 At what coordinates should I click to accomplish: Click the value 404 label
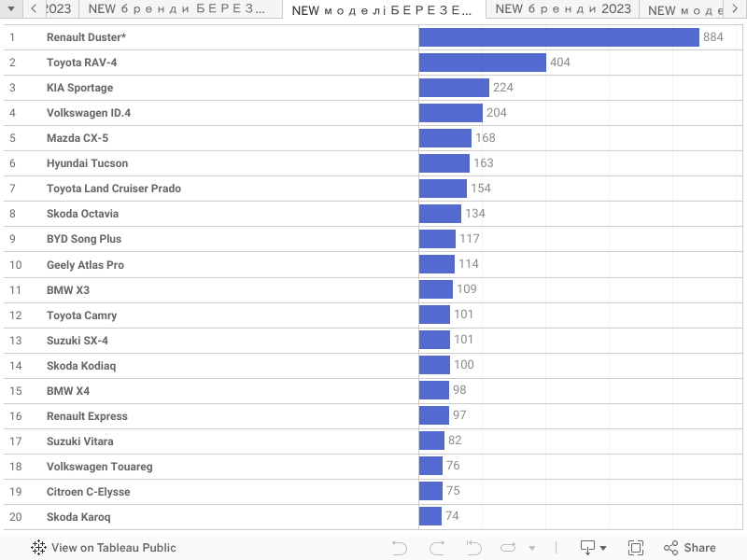(x=560, y=63)
